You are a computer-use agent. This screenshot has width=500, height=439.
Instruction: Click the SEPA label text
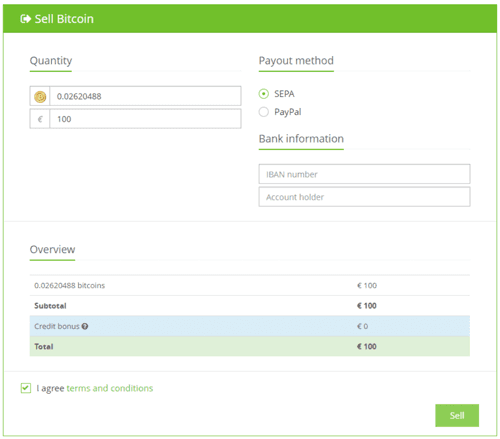tap(284, 94)
